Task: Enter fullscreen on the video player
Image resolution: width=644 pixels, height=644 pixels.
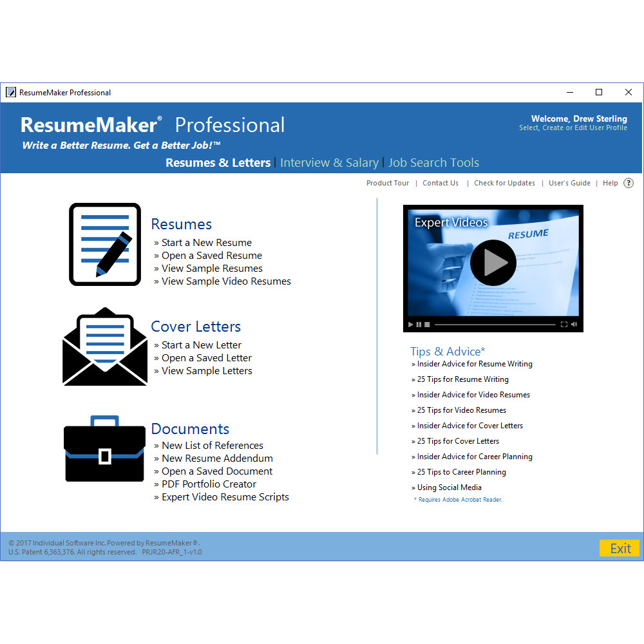Action: 564,324
